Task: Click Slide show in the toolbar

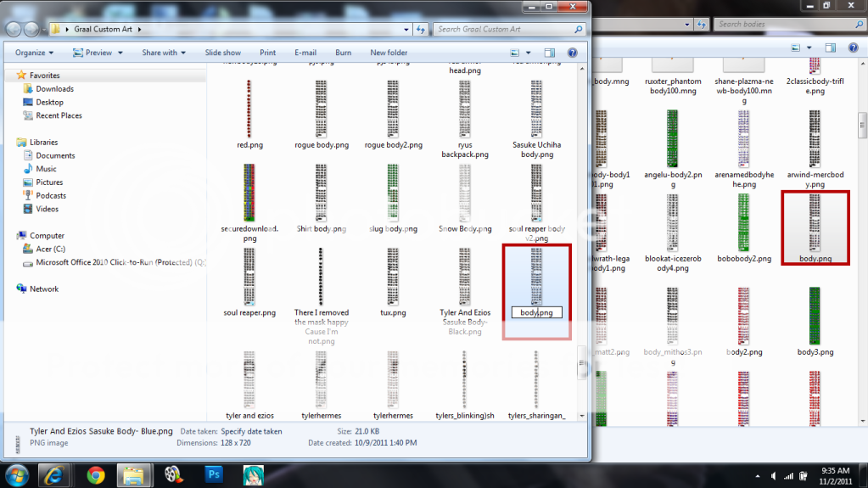Action: click(x=223, y=53)
